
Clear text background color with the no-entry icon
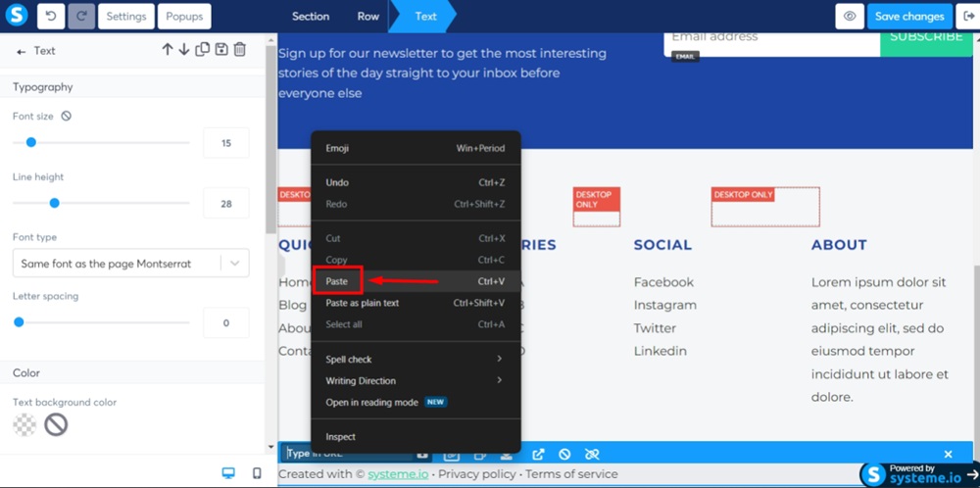[x=56, y=425]
